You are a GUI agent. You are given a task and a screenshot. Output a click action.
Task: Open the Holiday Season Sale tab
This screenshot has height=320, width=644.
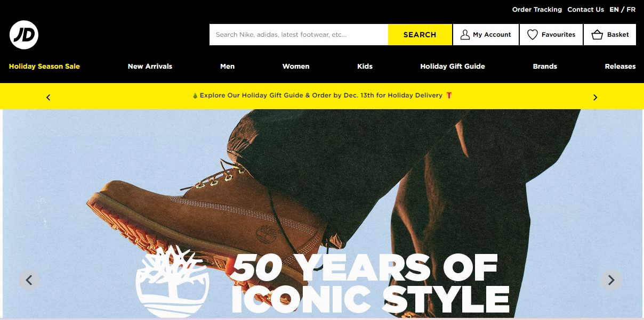44,67
